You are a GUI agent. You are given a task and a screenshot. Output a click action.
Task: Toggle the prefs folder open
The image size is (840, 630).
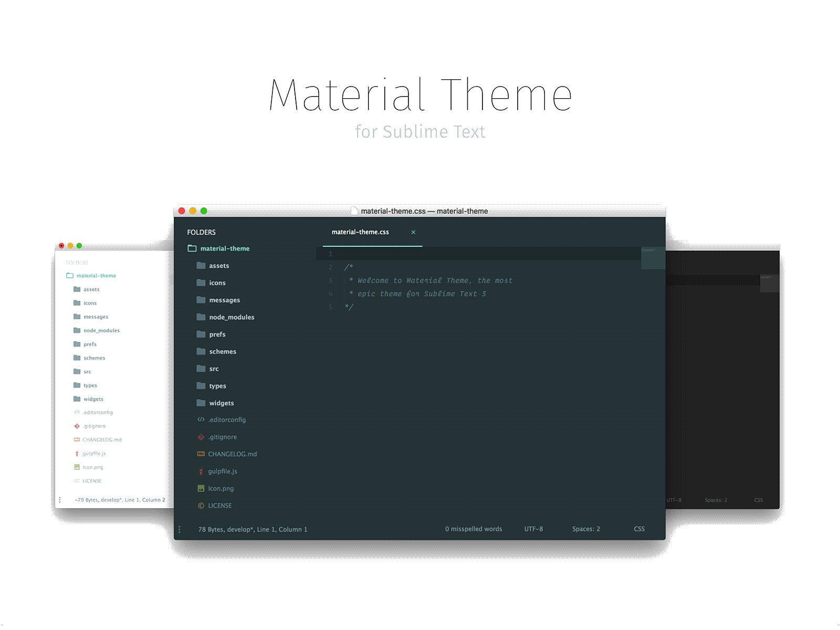coord(202,334)
